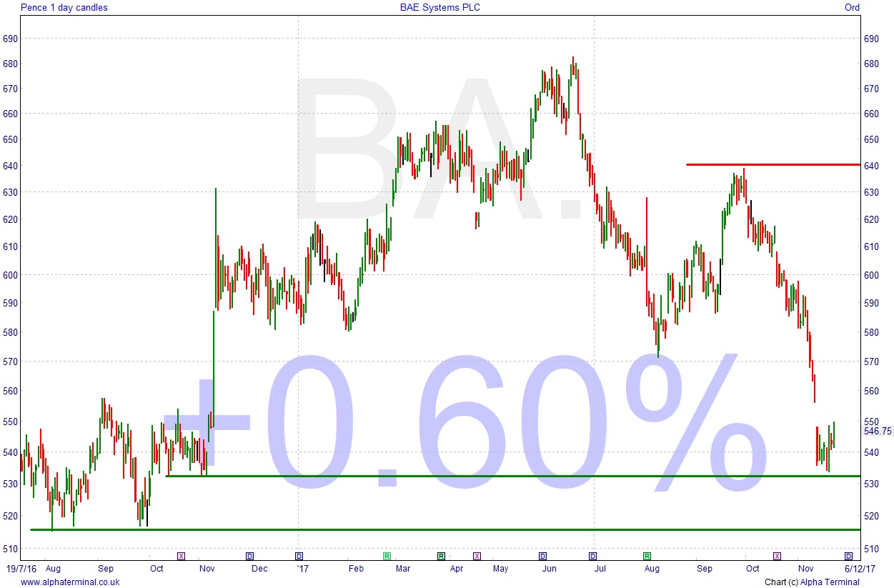Click the 19/7/16 start date label

[x=21, y=569]
